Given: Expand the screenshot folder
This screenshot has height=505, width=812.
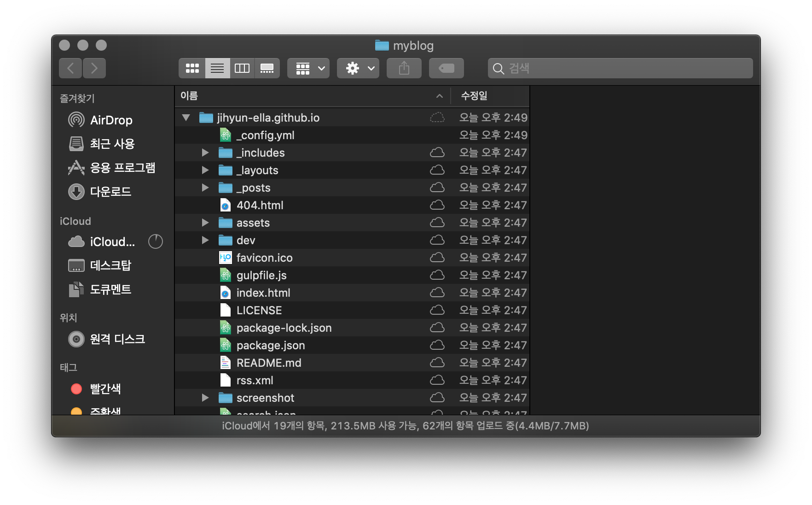Looking at the screenshot, I should pyautogui.click(x=205, y=398).
